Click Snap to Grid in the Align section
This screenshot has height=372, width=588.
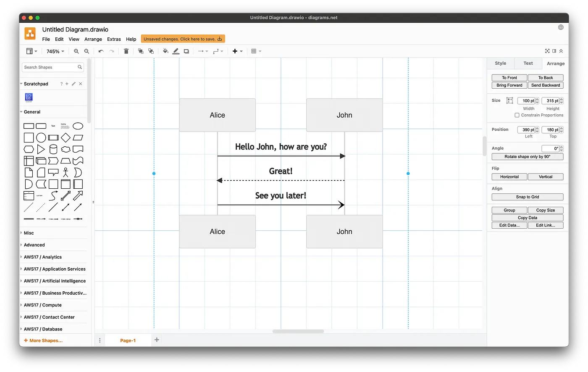tap(527, 196)
